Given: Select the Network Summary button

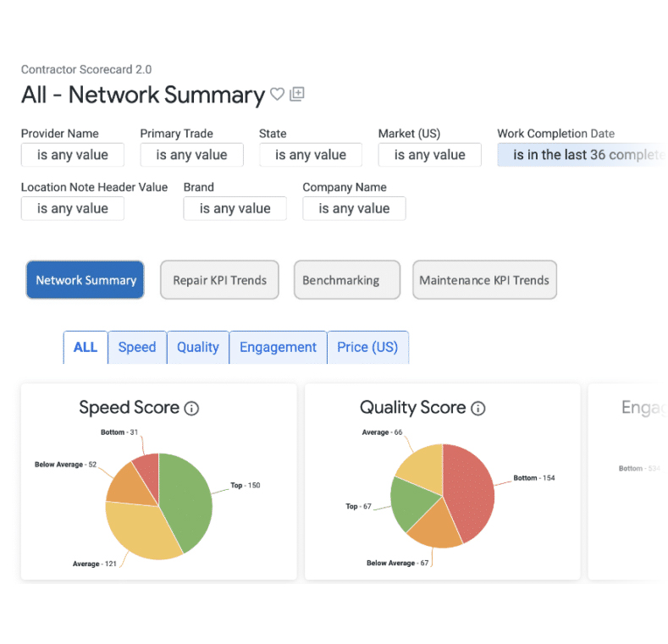Looking at the screenshot, I should 86,280.
